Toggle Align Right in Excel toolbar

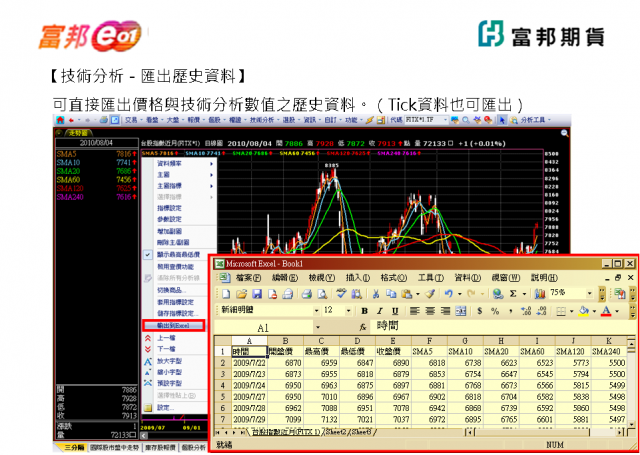pos(445,311)
